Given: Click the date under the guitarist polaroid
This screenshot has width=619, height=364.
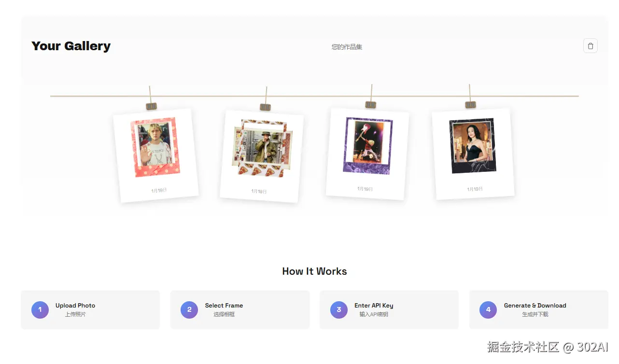Looking at the screenshot, I should [x=365, y=189].
